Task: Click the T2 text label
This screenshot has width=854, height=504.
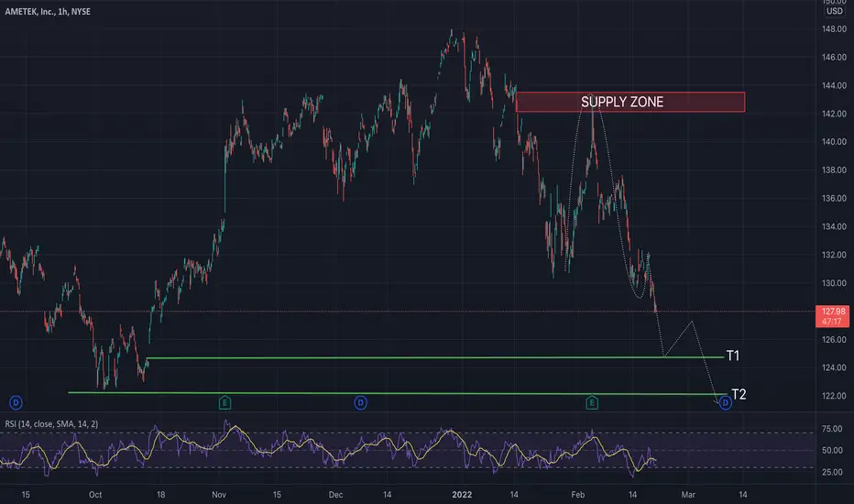Action: 739,394
